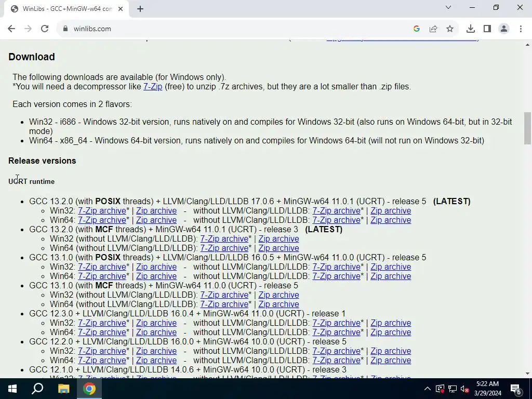Download Win64 Zip archive for GCC 13.1.0 MCF
532x399 pixels.
coord(278,304)
